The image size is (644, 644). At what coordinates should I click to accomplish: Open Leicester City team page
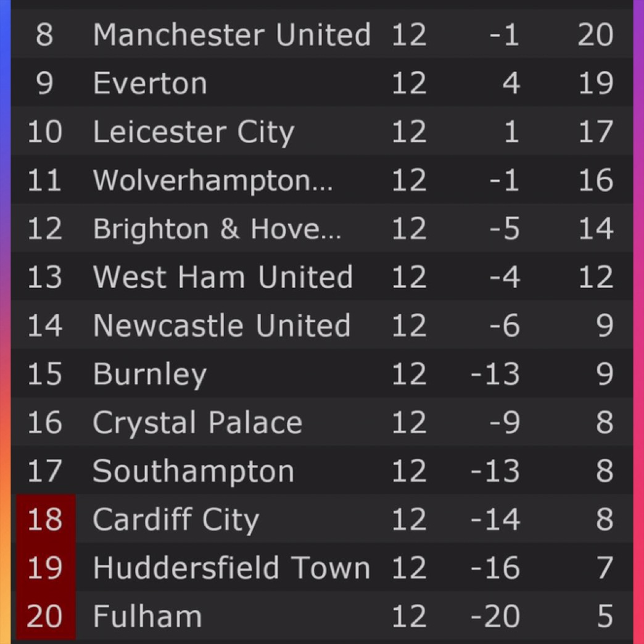click(193, 132)
